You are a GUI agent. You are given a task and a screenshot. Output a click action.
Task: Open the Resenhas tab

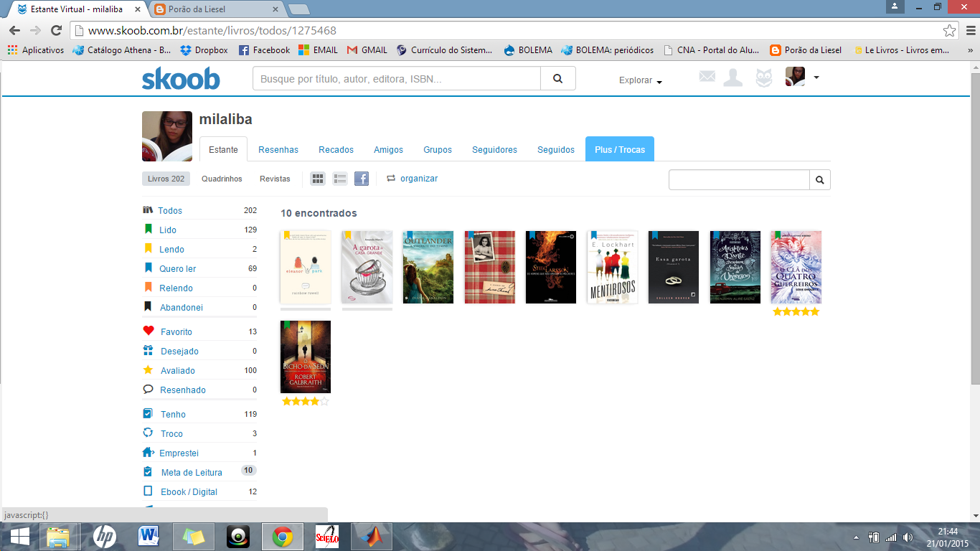(278, 149)
